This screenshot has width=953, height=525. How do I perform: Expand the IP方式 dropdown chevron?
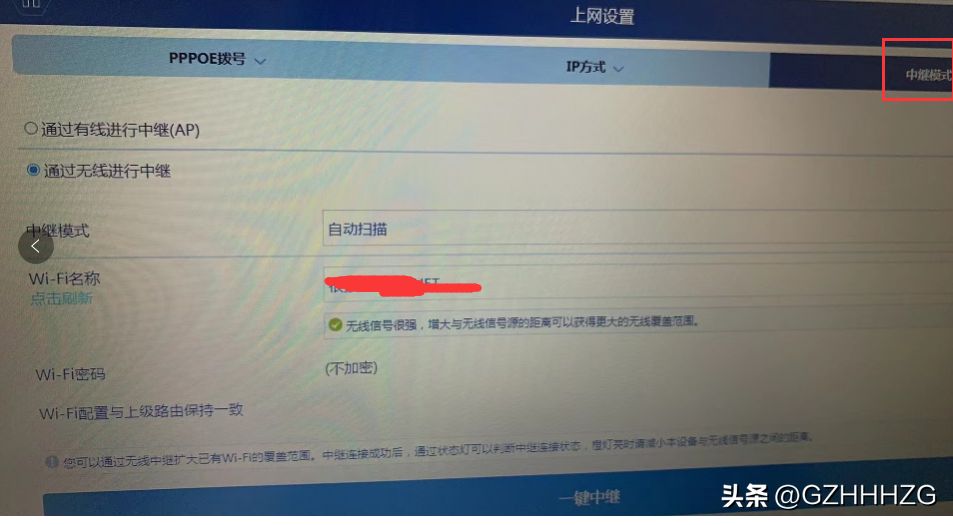click(x=618, y=69)
